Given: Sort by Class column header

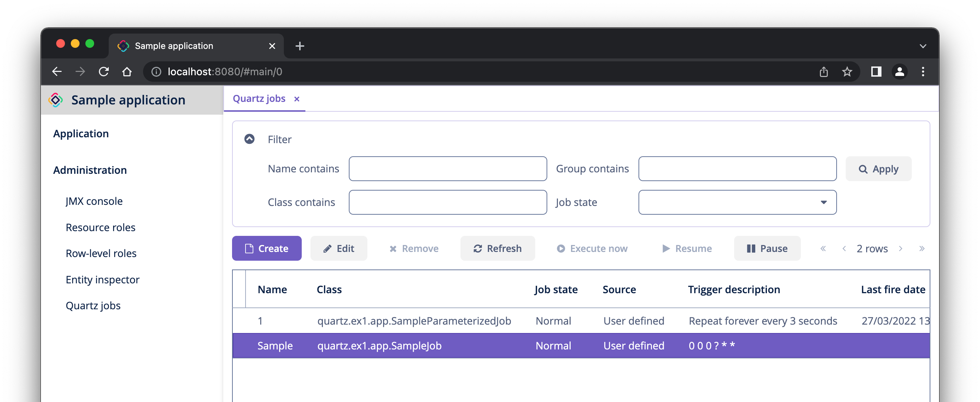Looking at the screenshot, I should coord(329,289).
